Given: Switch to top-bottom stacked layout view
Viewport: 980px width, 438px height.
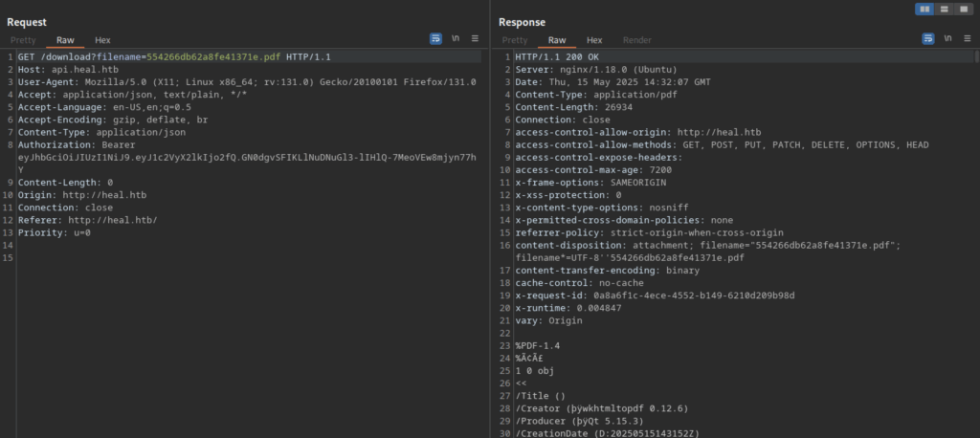Looking at the screenshot, I should point(945,9).
